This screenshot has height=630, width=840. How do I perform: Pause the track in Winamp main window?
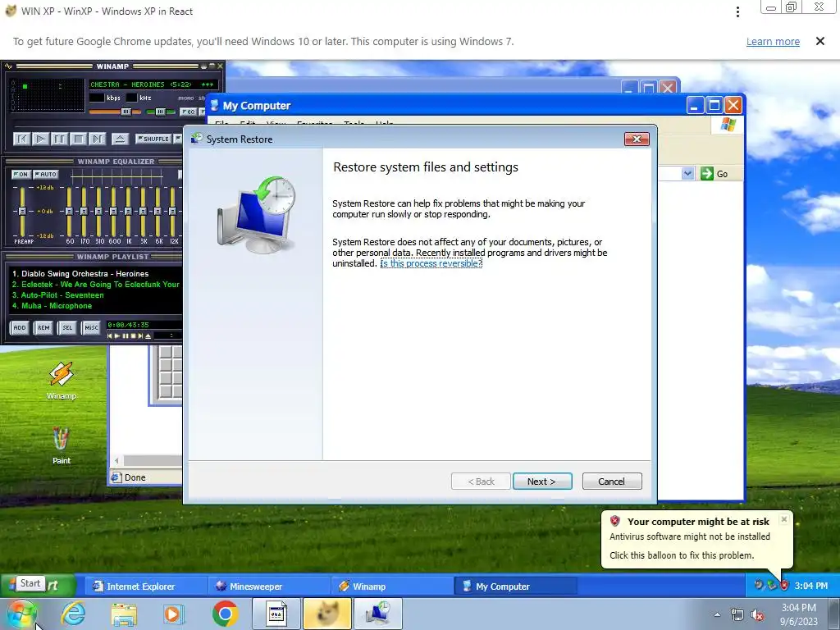coord(59,139)
